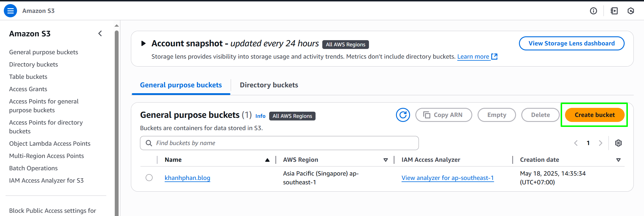Go to previous page of buckets

(x=576, y=143)
